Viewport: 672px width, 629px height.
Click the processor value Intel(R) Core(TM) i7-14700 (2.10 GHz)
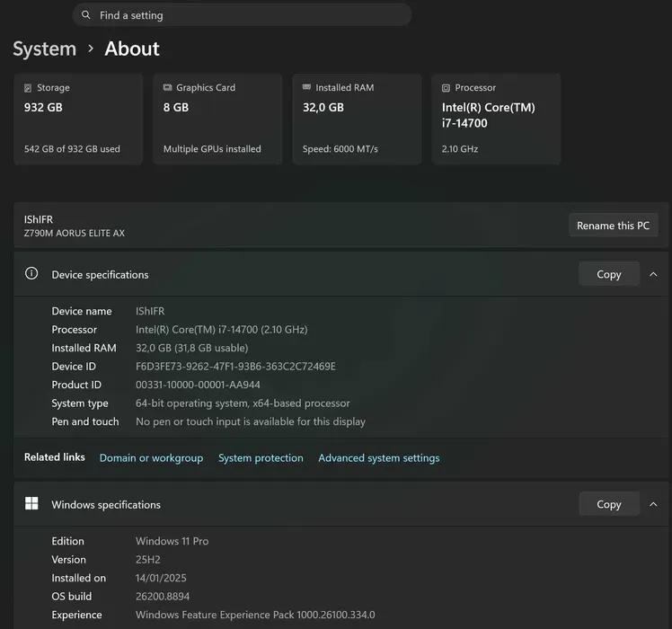(222, 329)
